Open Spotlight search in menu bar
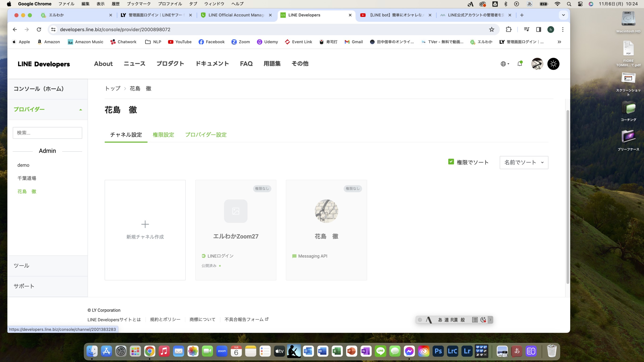Image resolution: width=644 pixels, height=362 pixels. [x=569, y=4]
